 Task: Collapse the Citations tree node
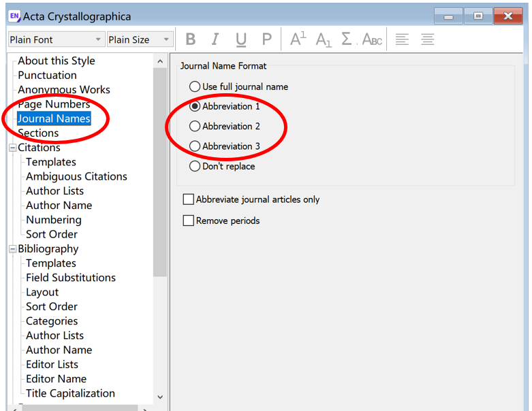click(13, 148)
